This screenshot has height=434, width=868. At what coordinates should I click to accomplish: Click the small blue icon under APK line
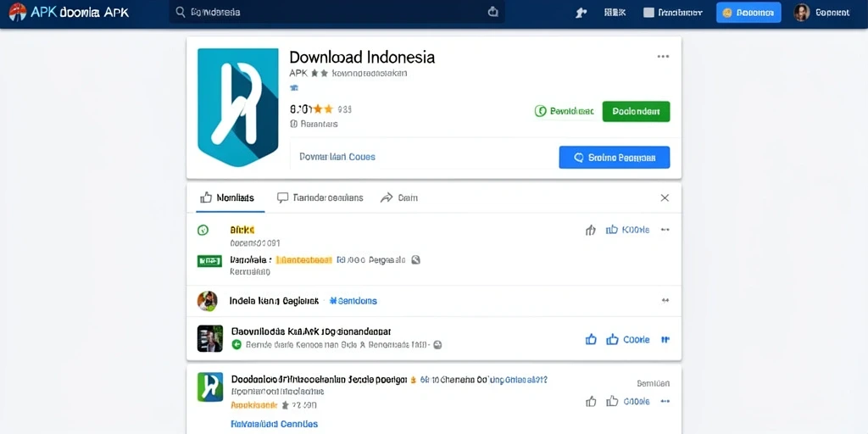click(x=294, y=87)
